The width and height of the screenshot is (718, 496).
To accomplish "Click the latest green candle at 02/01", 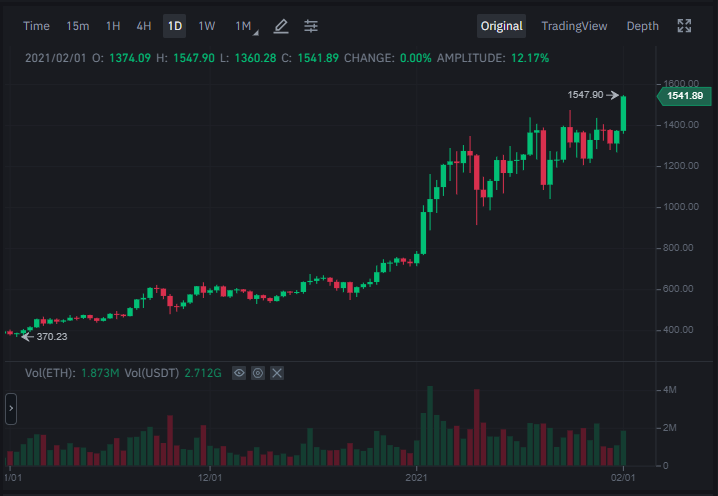I will tap(623, 114).
